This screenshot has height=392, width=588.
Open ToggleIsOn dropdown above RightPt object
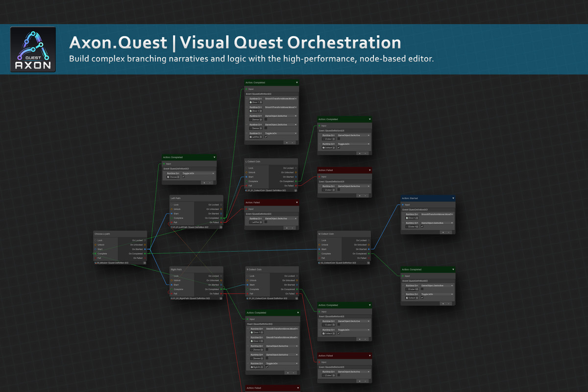tap(282, 363)
